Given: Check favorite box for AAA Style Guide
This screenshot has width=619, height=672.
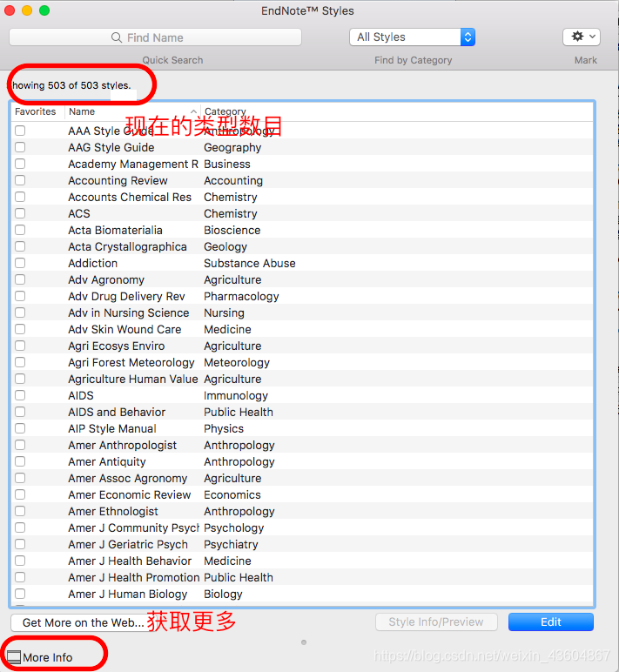Looking at the screenshot, I should pos(20,131).
